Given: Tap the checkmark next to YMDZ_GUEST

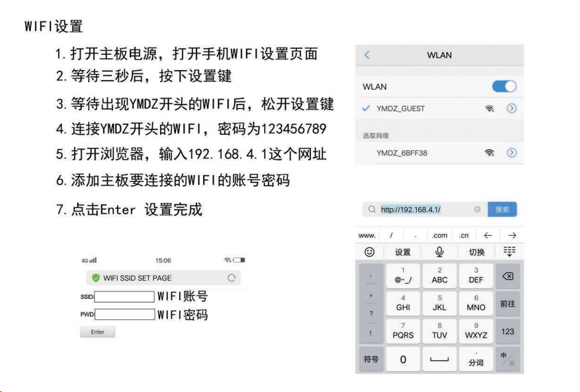Looking at the screenshot, I should coord(365,108).
